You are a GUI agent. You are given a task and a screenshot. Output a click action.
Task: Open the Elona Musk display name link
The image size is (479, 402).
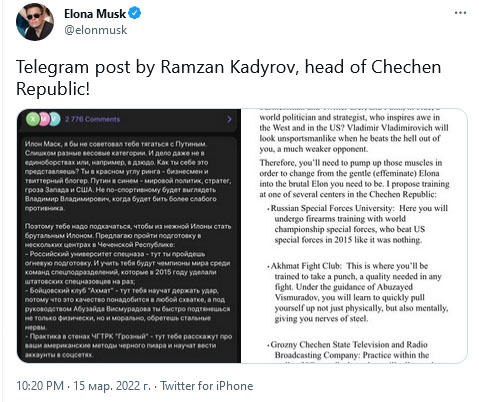click(95, 14)
